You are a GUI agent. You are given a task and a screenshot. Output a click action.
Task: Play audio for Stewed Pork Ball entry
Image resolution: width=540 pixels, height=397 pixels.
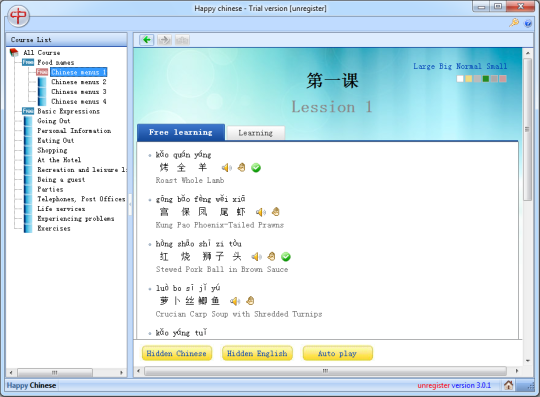click(x=257, y=257)
